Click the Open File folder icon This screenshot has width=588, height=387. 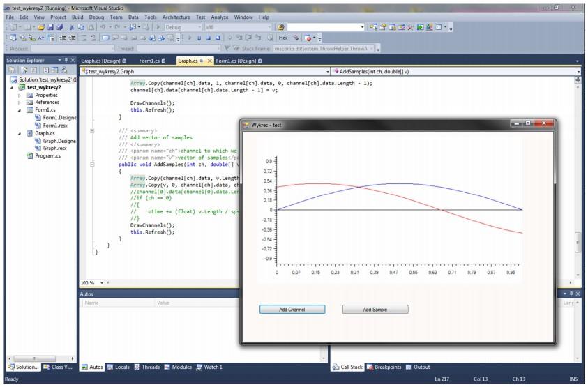click(x=41, y=27)
